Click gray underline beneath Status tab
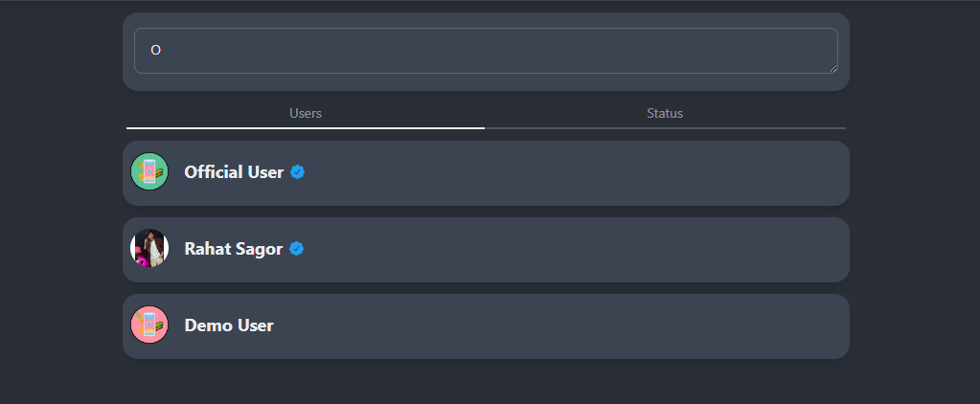This screenshot has width=980, height=404. (x=665, y=127)
